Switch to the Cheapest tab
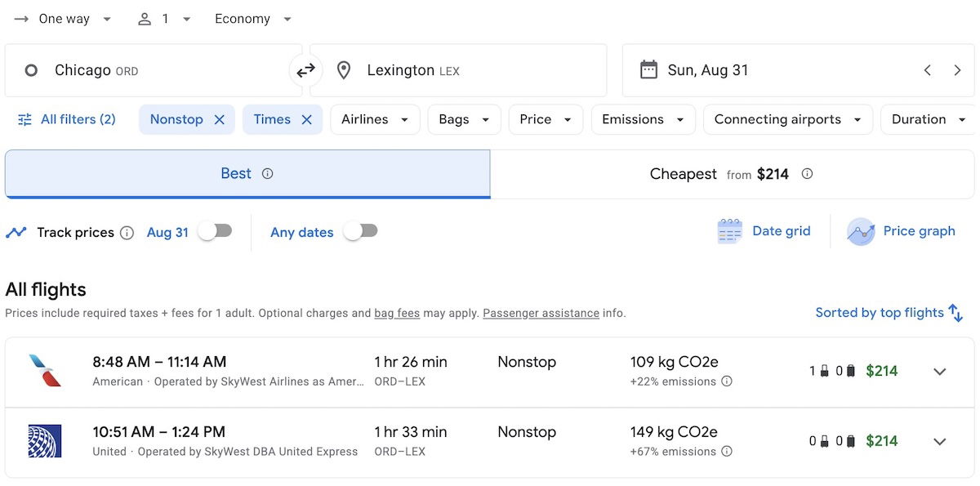The width and height of the screenshot is (980, 486). [x=733, y=174]
